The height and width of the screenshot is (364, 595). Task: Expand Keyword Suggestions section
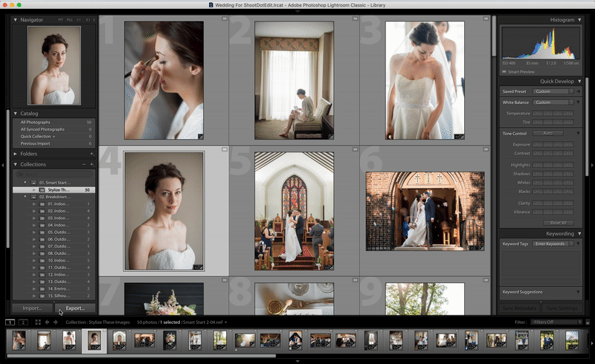tap(578, 292)
